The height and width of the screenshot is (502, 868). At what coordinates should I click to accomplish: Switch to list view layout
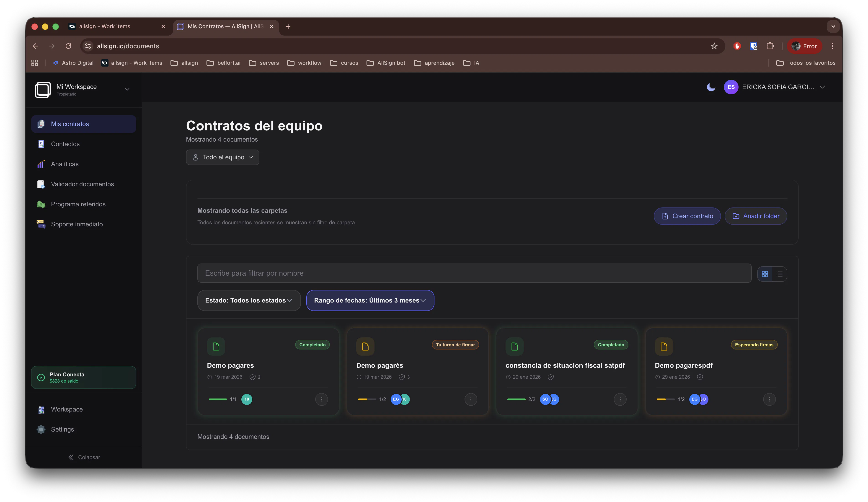coord(780,274)
